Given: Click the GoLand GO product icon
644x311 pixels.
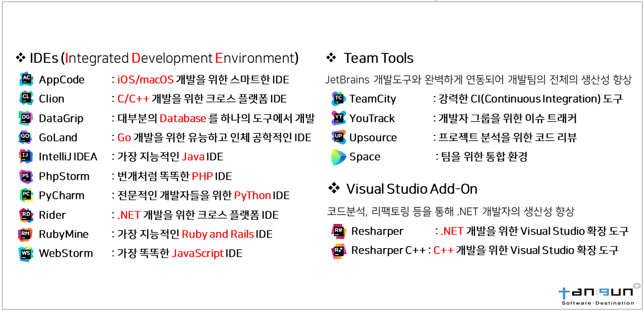Looking at the screenshot, I should coord(26,137).
